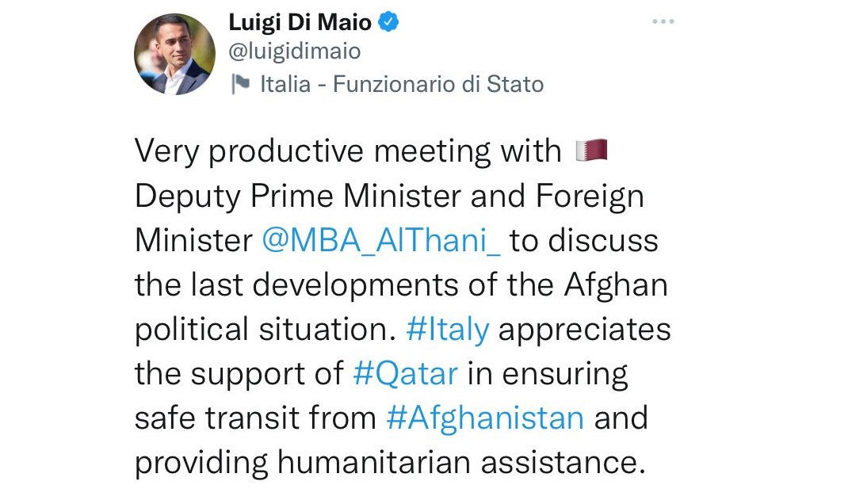This screenshot has height=504, width=852.
Task: Click the 'Italia - Funzionario di Stato' label
Action: [x=402, y=85]
